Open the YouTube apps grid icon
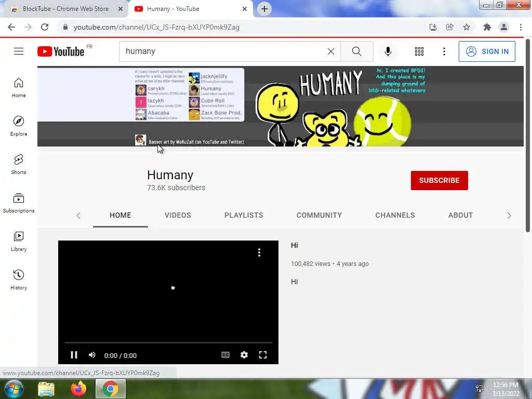532x399 pixels. click(x=419, y=51)
